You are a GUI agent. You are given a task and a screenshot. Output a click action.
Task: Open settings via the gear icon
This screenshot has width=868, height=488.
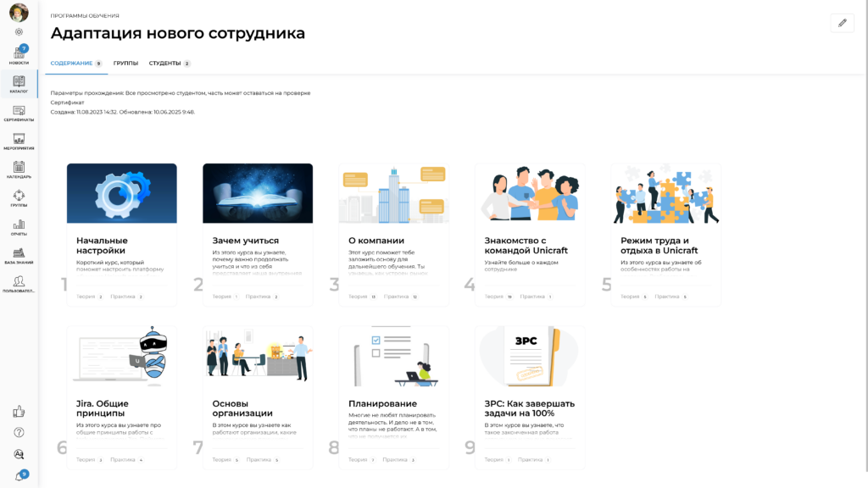[x=19, y=32]
